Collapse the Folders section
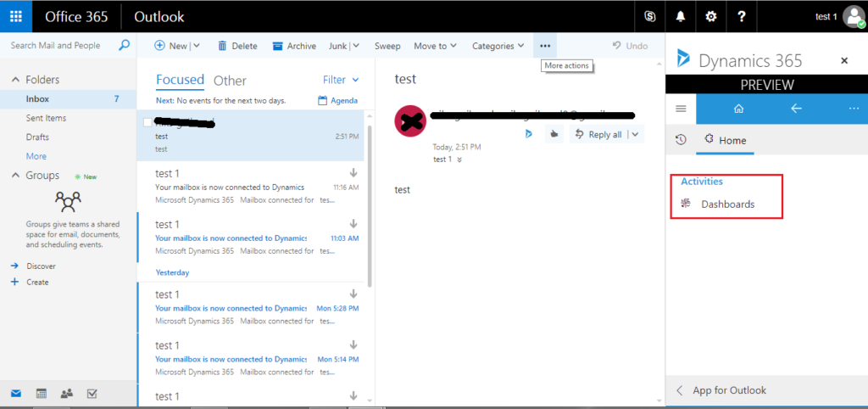 click(15, 80)
